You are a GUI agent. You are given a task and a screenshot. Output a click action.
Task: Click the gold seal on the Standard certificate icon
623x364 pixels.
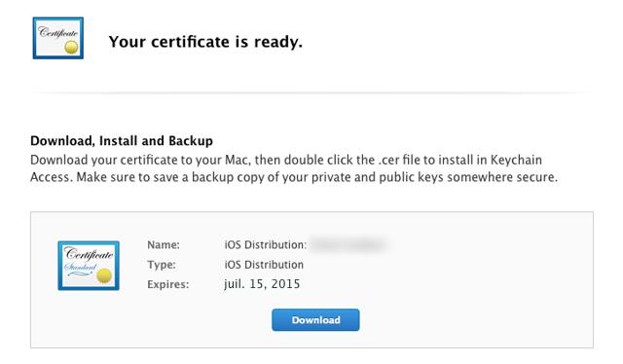(x=104, y=275)
